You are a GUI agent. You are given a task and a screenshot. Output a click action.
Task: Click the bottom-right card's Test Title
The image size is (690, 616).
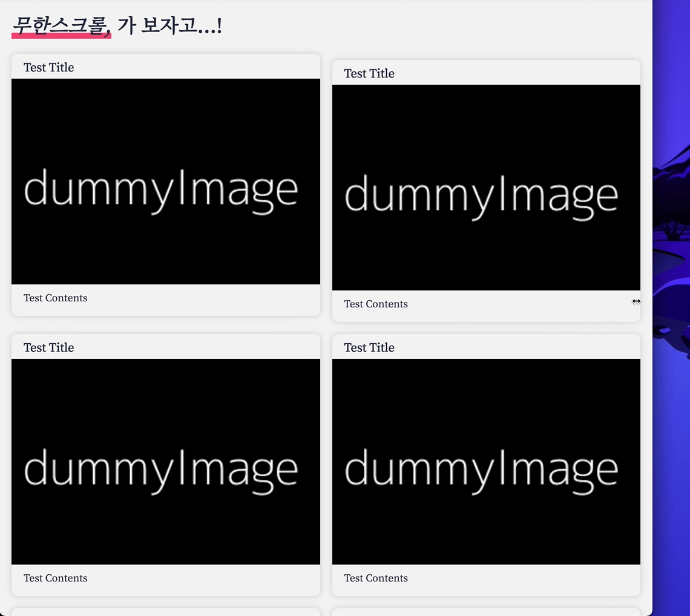pos(369,347)
